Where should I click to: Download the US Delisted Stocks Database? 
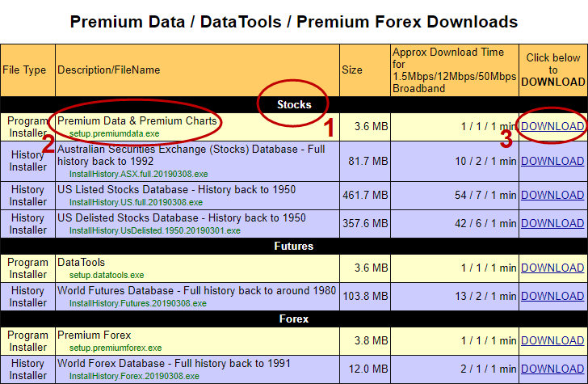pos(552,223)
